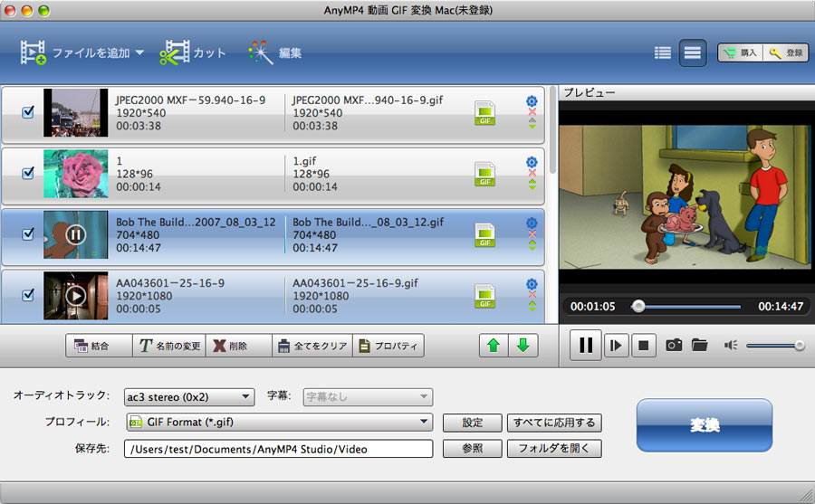Open the audio track ac3 stereo dropdown
The width and height of the screenshot is (815, 504).
[x=189, y=396]
